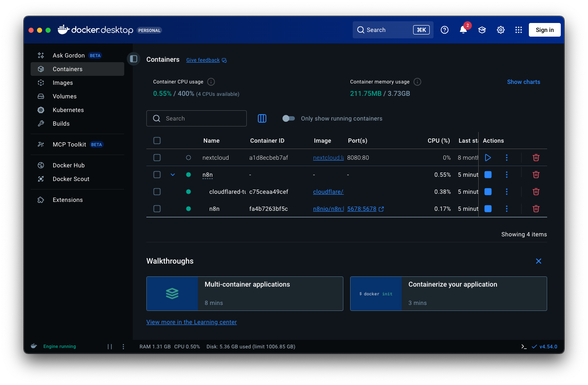The width and height of the screenshot is (588, 385).
Task: Open the Learning center graduation cap icon
Action: click(x=482, y=30)
